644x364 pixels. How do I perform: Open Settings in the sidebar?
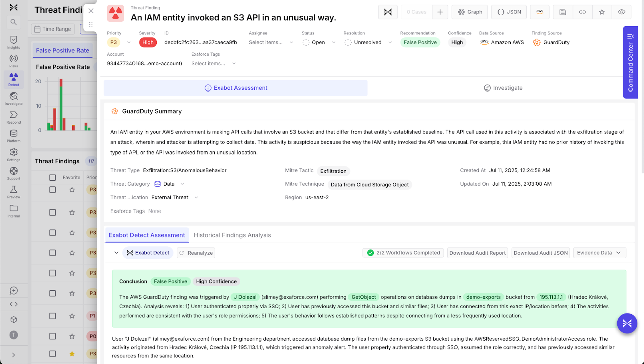coord(14,155)
